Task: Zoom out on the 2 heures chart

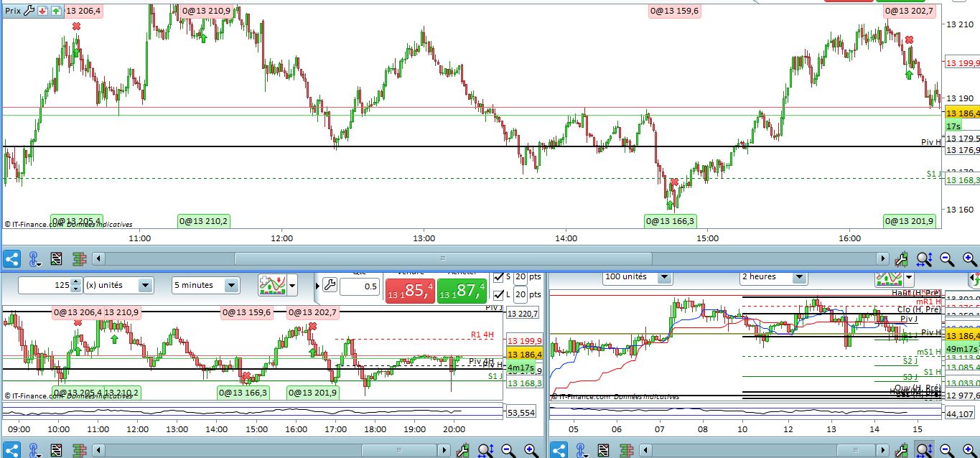Action: [947, 450]
